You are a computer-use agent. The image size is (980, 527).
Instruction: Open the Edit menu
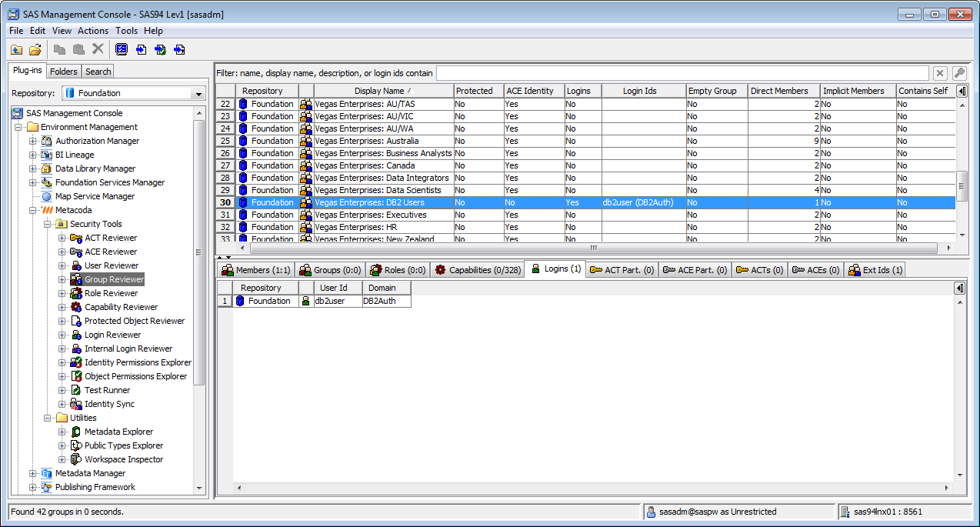point(38,31)
